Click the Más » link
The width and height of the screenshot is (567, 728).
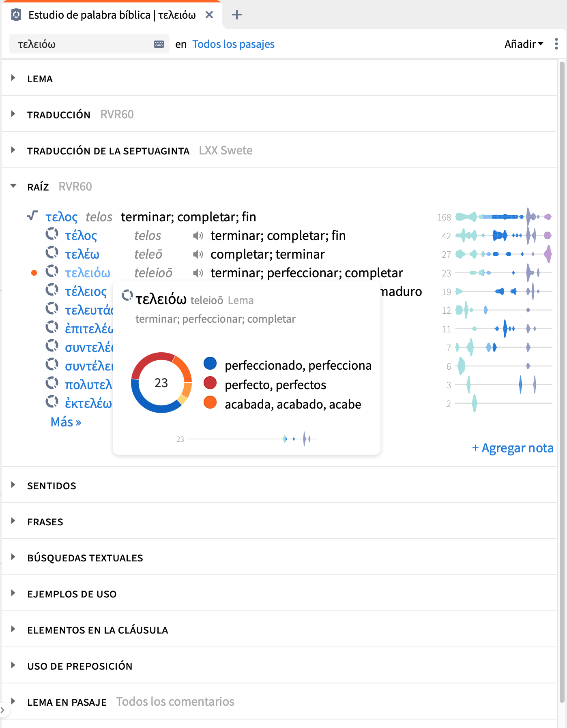[x=66, y=422]
